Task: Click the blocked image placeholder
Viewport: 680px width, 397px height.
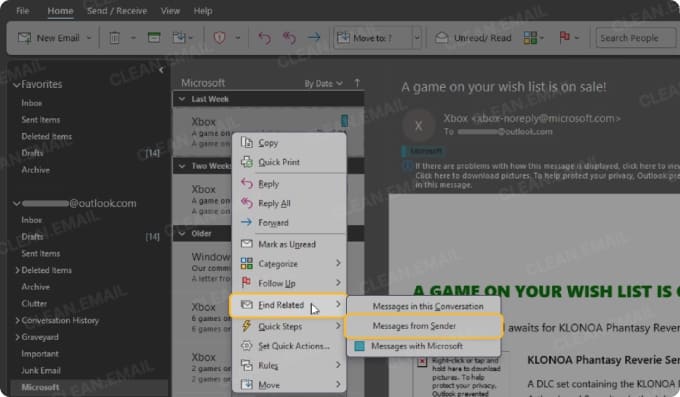Action: [x=422, y=361]
